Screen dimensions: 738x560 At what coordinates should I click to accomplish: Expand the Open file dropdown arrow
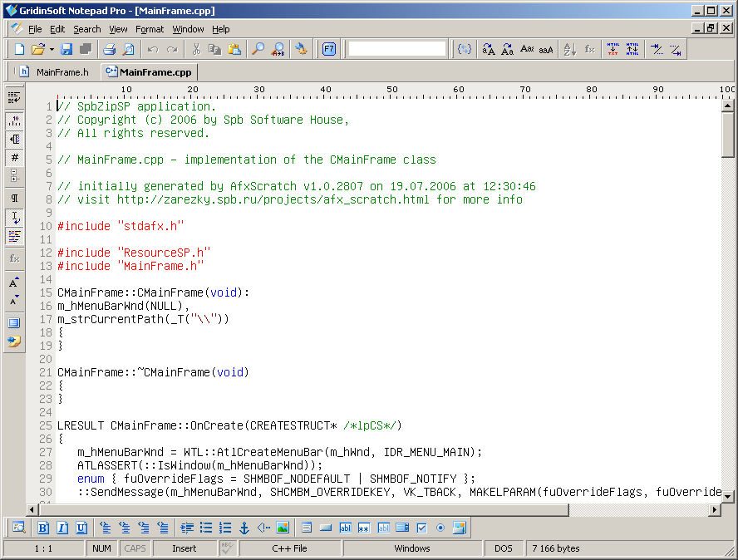52,50
